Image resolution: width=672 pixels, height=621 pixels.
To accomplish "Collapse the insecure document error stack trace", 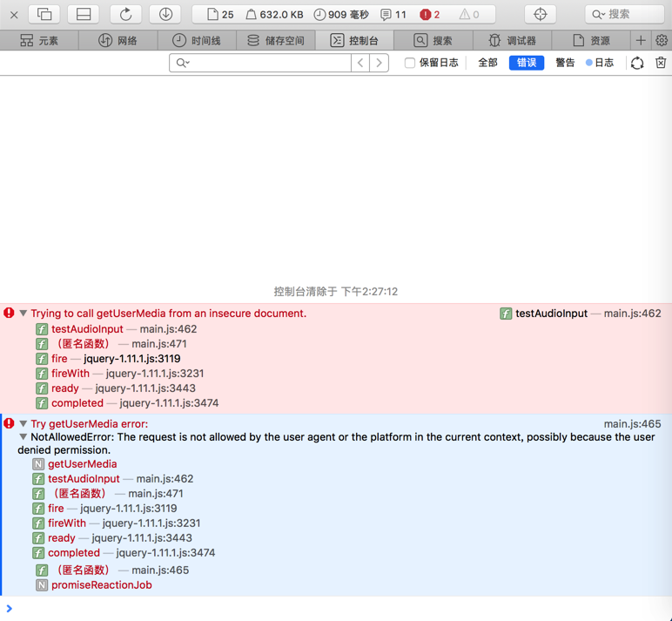I will pos(24,314).
